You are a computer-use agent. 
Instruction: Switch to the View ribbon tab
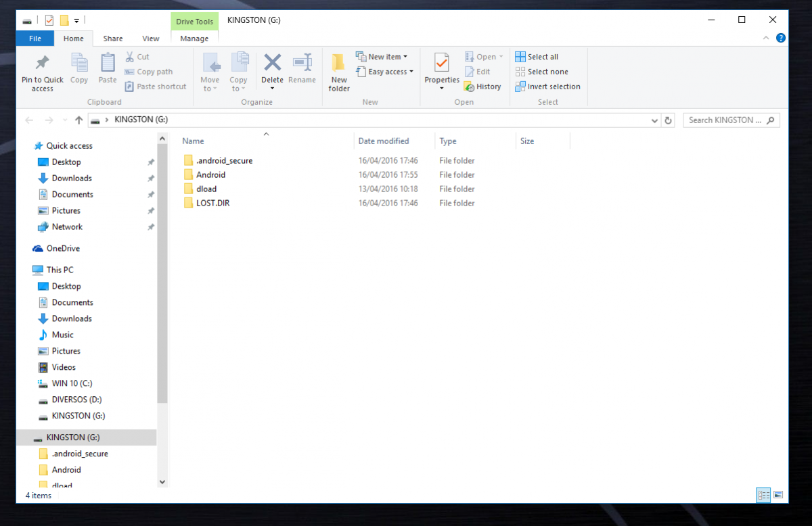coord(151,39)
